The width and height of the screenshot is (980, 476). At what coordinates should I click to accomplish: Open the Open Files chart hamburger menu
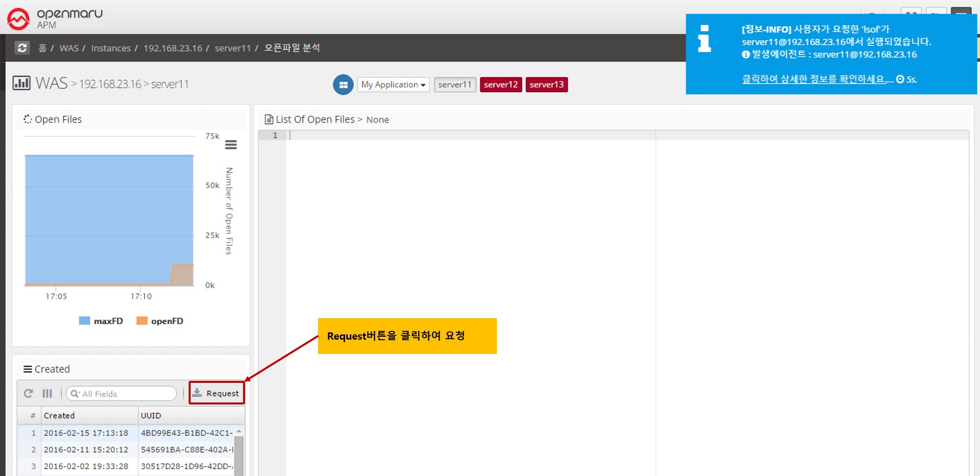tap(231, 145)
